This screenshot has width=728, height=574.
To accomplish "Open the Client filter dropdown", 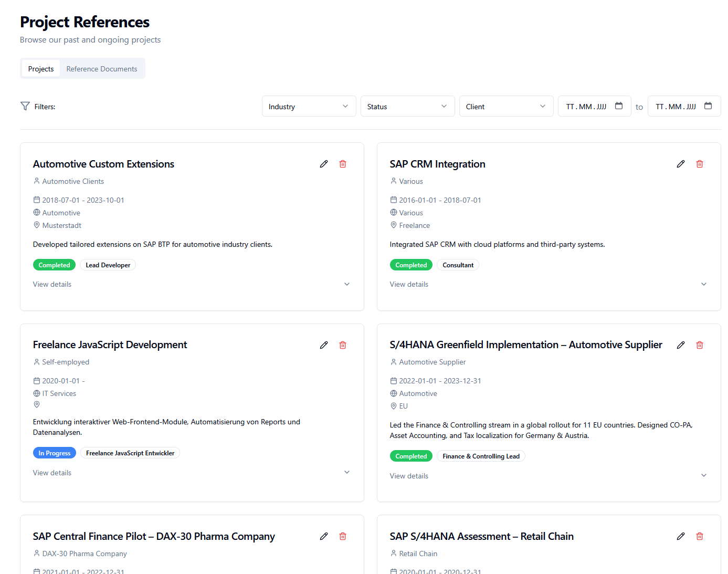I will pyautogui.click(x=506, y=106).
